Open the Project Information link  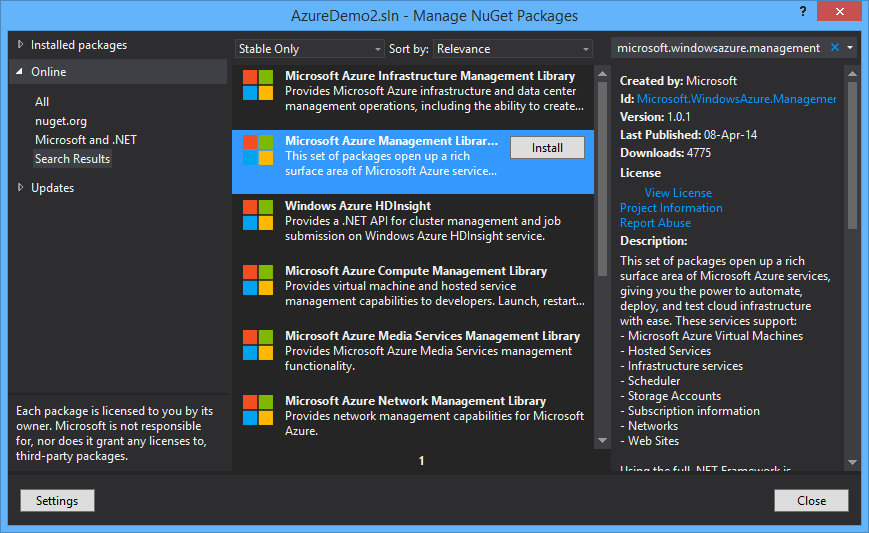point(670,208)
